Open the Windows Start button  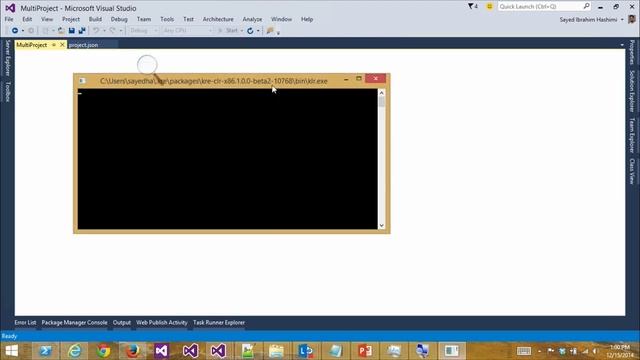12,351
